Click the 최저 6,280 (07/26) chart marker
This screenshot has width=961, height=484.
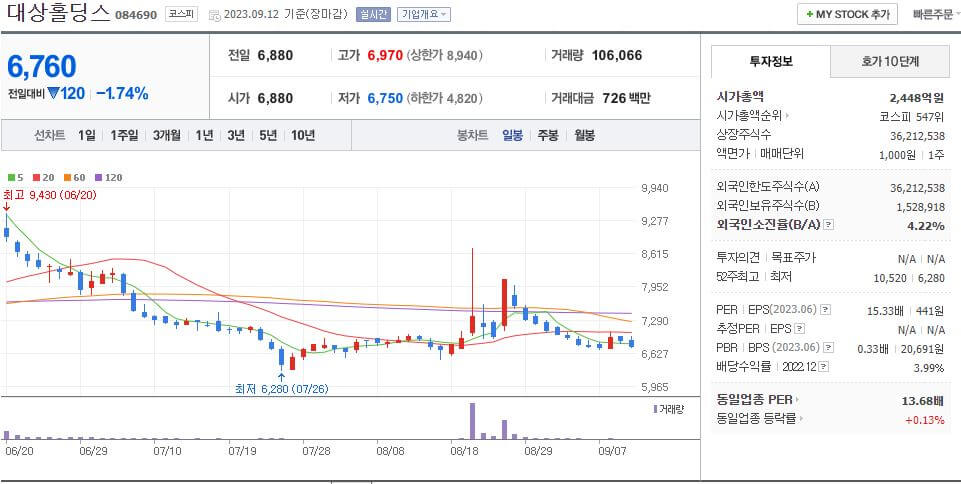point(281,388)
